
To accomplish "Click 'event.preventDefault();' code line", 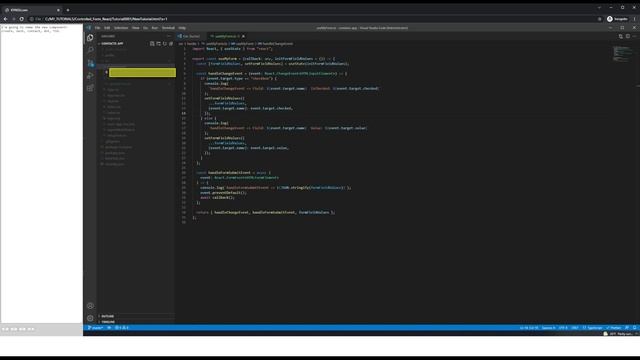I will point(223,193).
